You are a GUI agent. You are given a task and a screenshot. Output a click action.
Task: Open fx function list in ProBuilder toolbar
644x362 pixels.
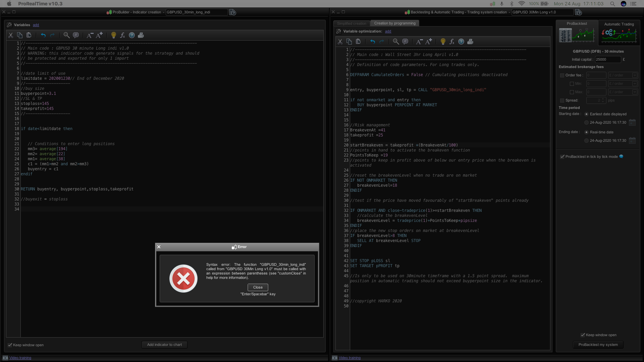click(x=122, y=35)
